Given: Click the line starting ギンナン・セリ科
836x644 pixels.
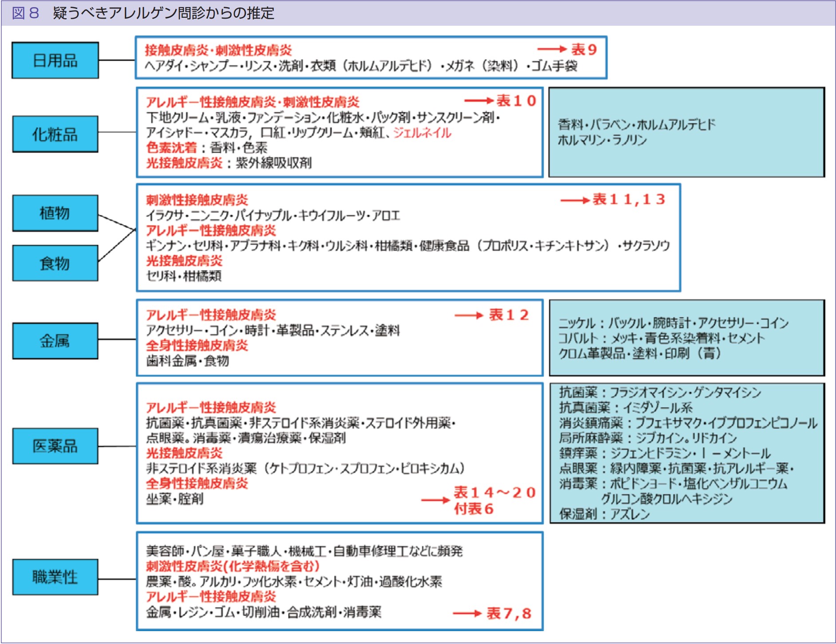Looking at the screenshot, I should [408, 245].
